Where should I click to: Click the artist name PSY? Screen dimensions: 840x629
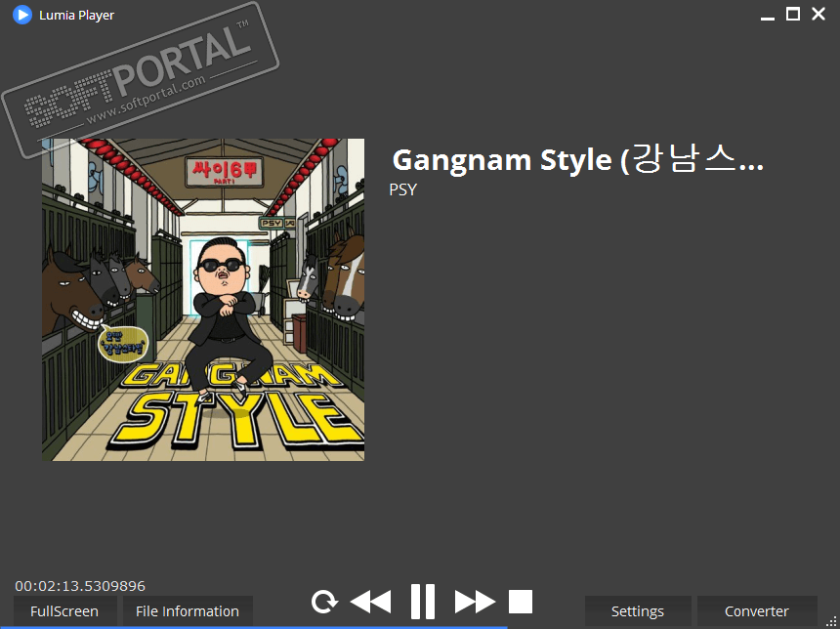tap(402, 189)
